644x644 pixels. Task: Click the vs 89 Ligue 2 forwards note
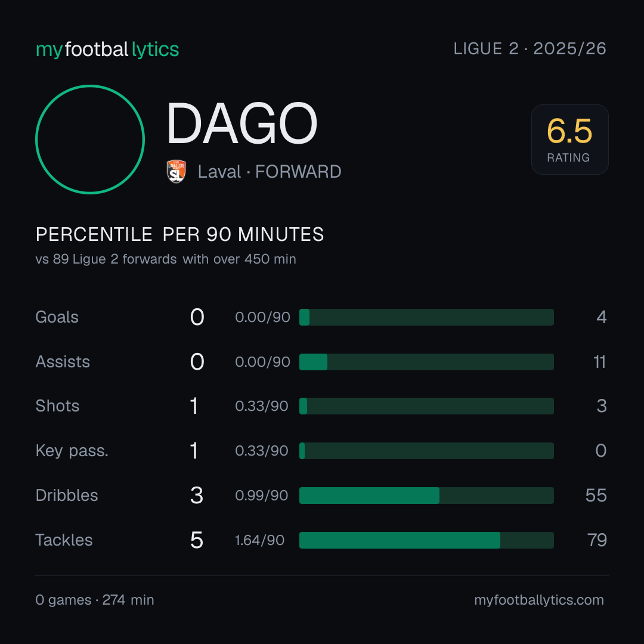coord(166,259)
